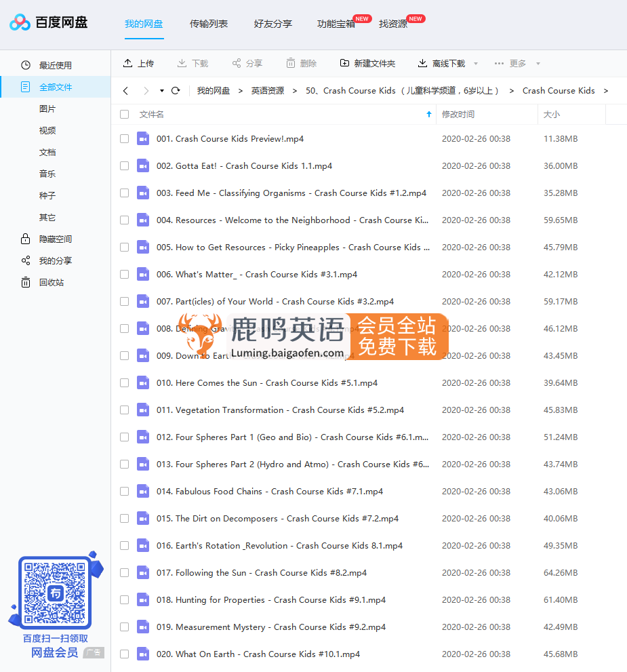This screenshot has width=627, height=672.
Task: Select 文档 category in sidebar
Action: [47, 152]
